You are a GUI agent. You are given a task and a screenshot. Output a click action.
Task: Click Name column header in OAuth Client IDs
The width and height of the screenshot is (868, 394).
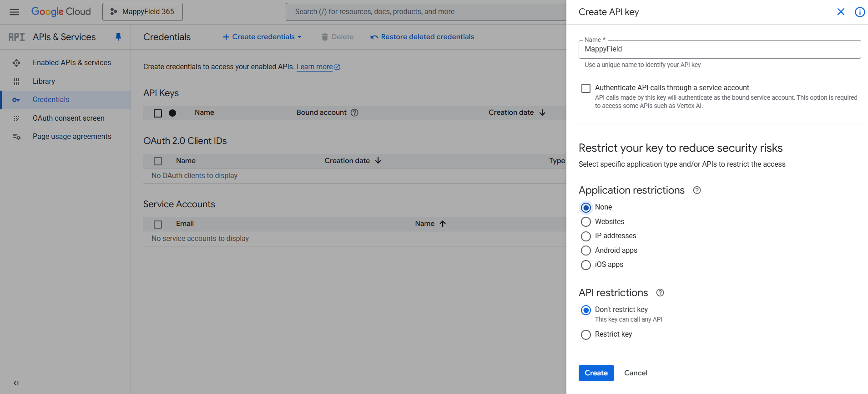pyautogui.click(x=186, y=161)
